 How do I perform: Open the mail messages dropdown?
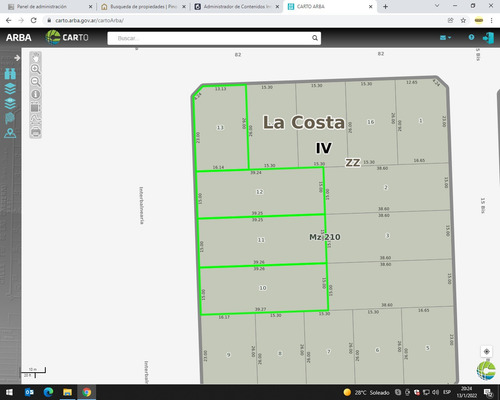pos(445,38)
